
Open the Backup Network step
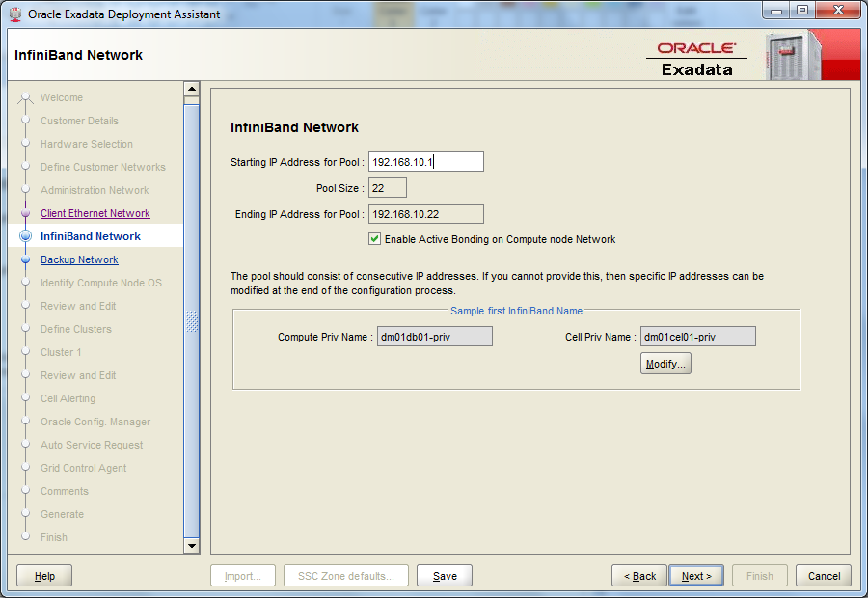[x=79, y=259]
